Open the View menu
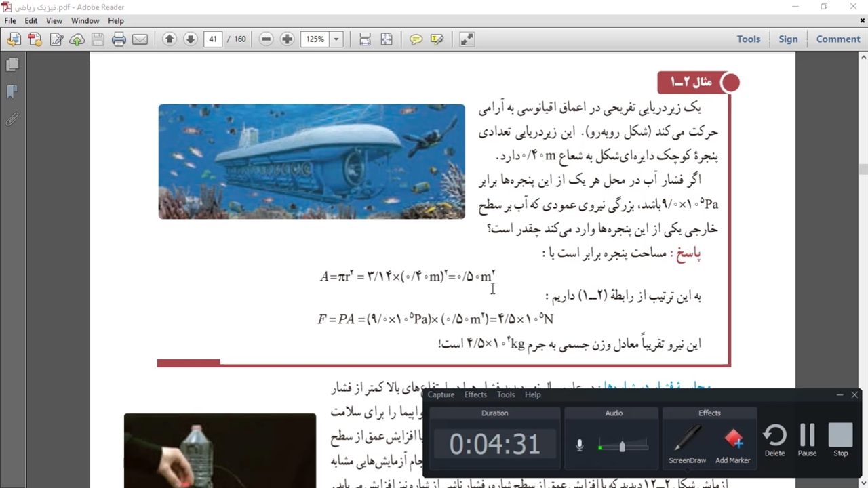 [x=54, y=21]
